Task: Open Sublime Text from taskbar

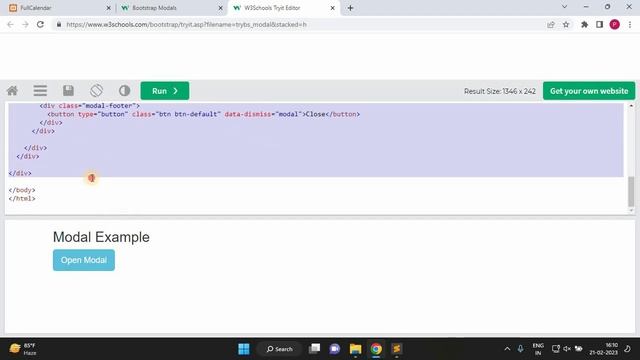Action: (396, 349)
